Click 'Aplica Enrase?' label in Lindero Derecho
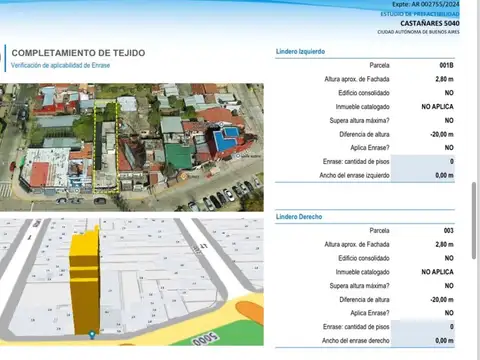 pyautogui.click(x=370, y=313)
